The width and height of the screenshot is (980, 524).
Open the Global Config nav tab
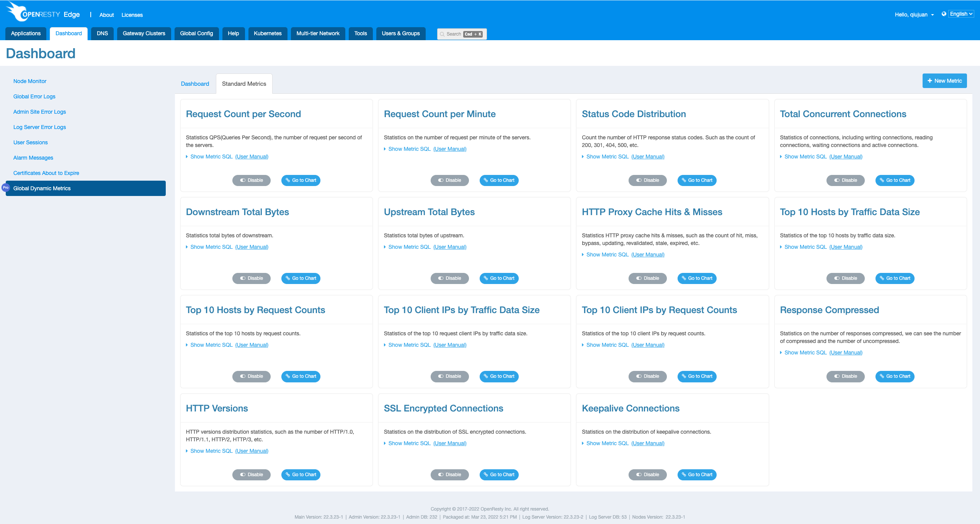[196, 34]
